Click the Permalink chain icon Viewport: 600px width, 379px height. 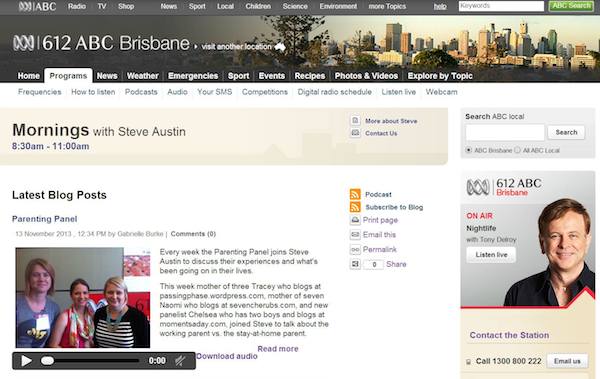(355, 250)
